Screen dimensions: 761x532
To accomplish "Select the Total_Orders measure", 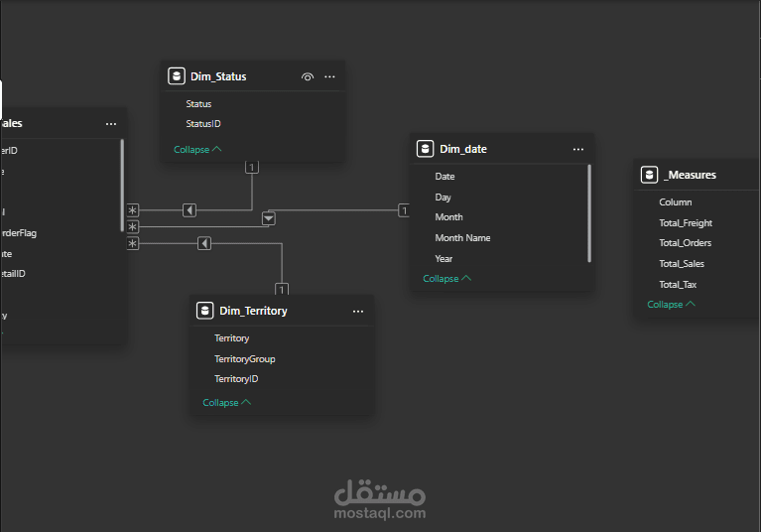I will click(685, 243).
